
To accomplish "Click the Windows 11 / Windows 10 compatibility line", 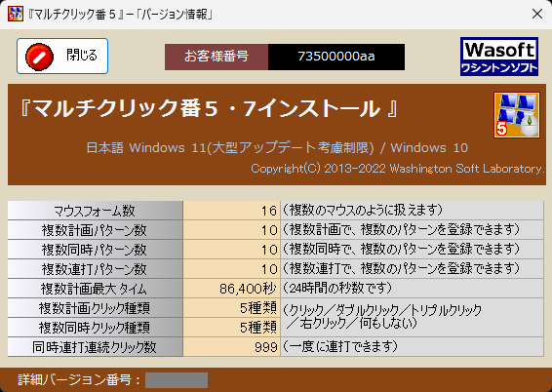I will [x=277, y=148].
